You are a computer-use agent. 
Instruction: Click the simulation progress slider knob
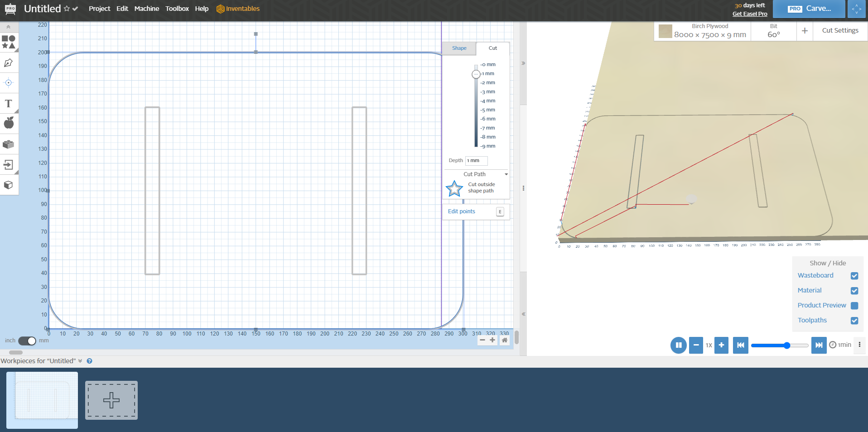pyautogui.click(x=787, y=346)
